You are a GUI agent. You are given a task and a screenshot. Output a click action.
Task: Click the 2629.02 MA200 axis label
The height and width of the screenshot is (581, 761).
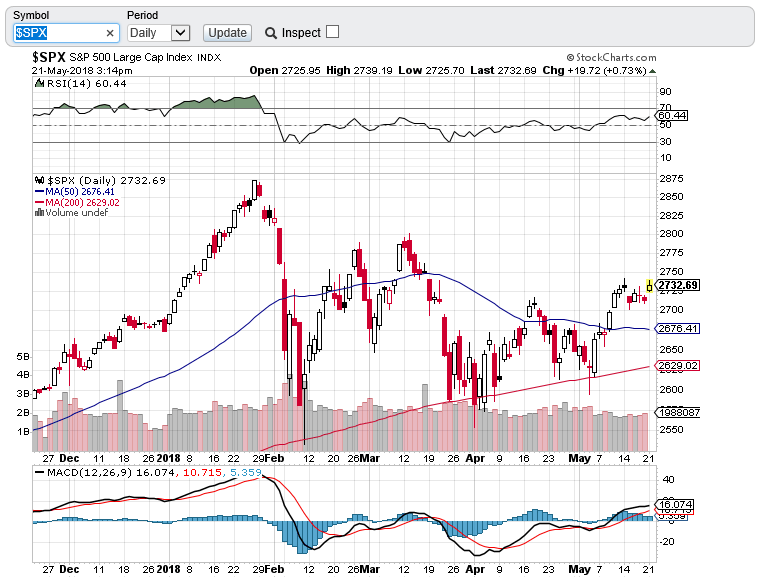tap(678, 365)
